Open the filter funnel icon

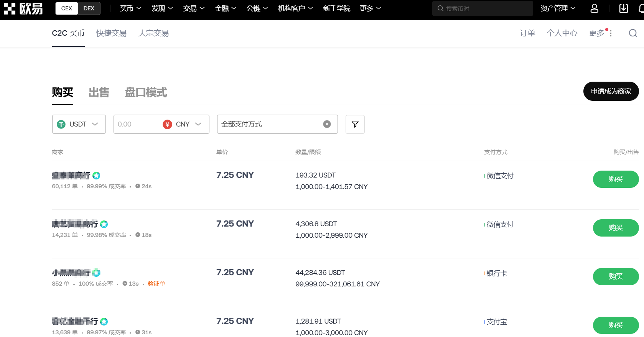point(355,124)
